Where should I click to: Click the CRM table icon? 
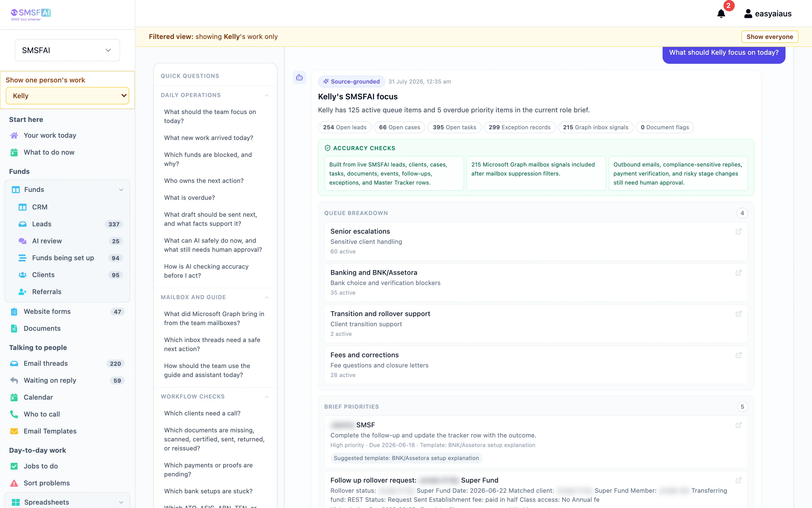(x=23, y=207)
